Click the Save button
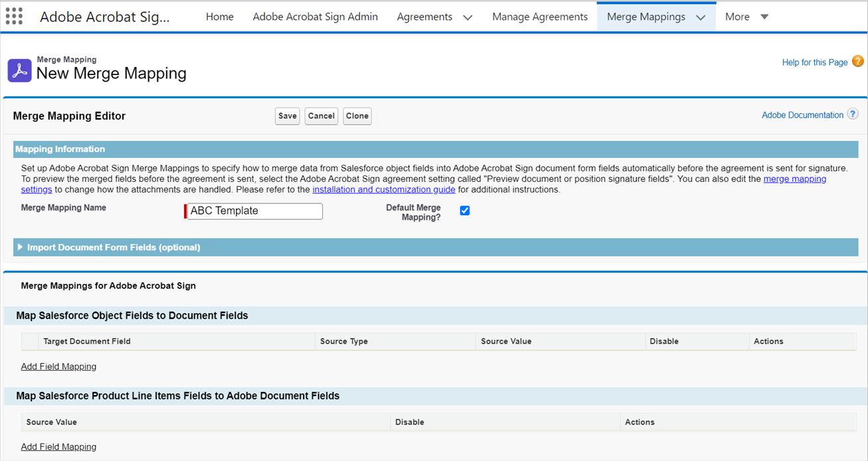Screen dimensions: 868x461 (x=287, y=116)
